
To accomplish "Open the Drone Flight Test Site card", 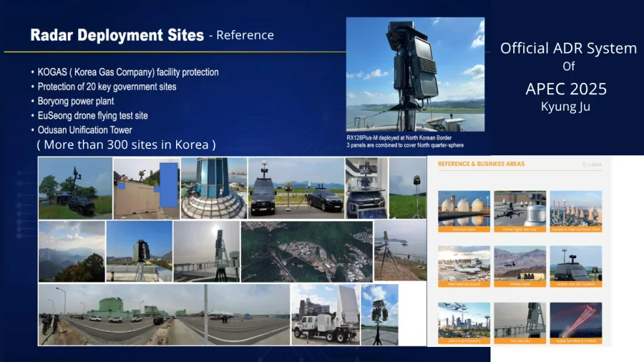I will [520, 211].
